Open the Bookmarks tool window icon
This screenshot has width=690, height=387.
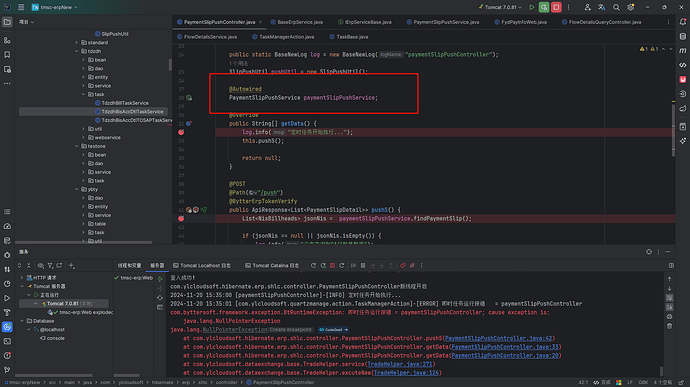click(x=7, y=55)
